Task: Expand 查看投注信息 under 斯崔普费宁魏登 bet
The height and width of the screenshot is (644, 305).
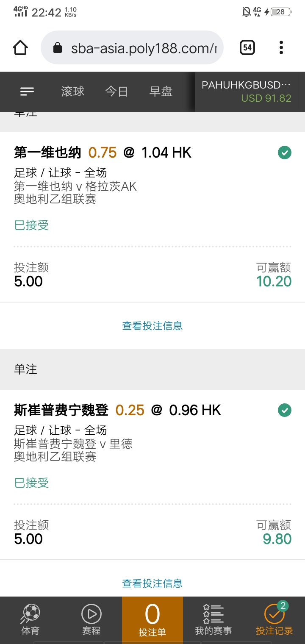Action: 152,583
